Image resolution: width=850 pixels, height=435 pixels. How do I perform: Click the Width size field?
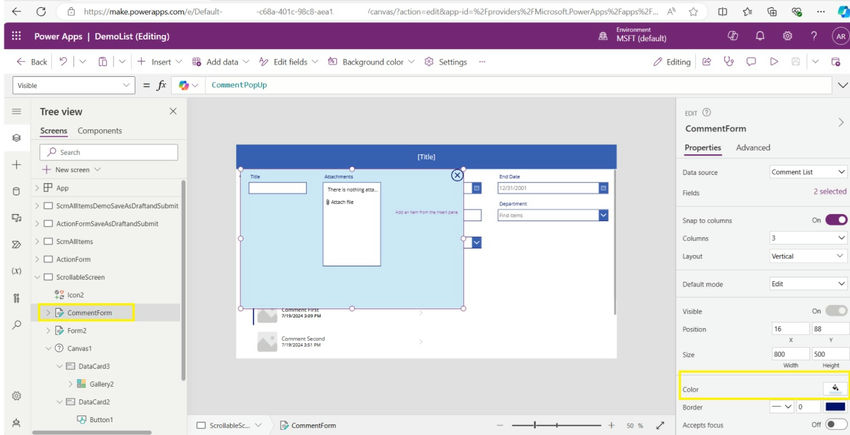790,354
